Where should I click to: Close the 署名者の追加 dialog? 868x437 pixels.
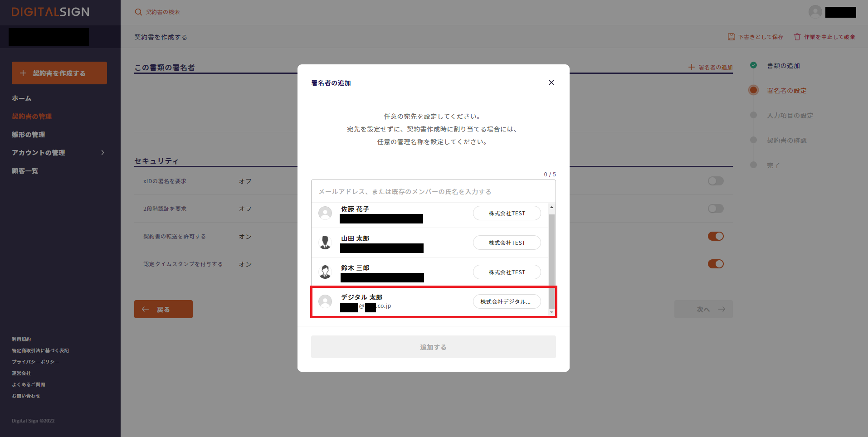pyautogui.click(x=551, y=83)
